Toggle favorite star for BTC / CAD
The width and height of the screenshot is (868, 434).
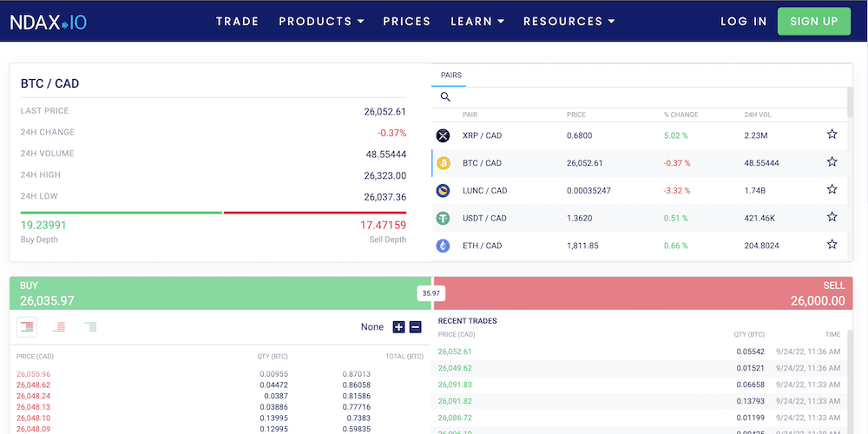pyautogui.click(x=832, y=162)
